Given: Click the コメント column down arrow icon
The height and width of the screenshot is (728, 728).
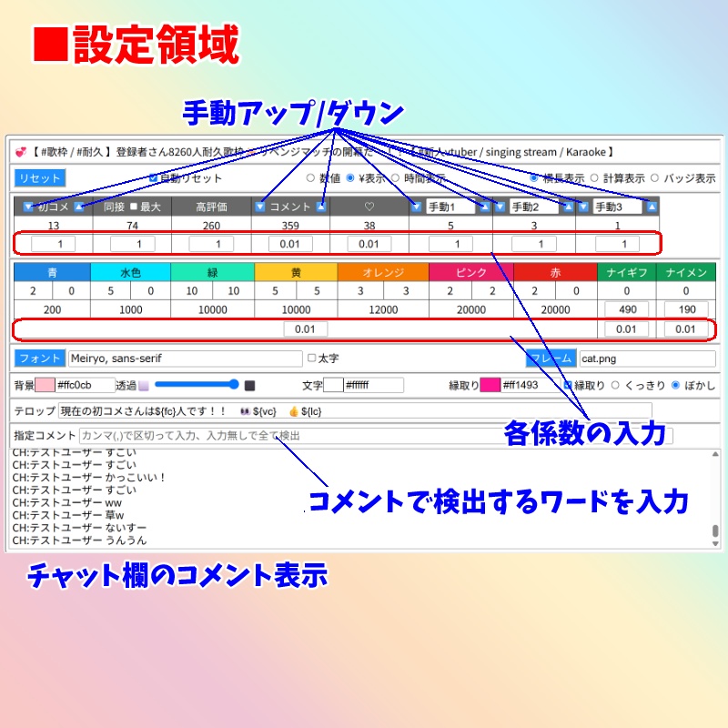Looking at the screenshot, I should pyautogui.click(x=259, y=206).
